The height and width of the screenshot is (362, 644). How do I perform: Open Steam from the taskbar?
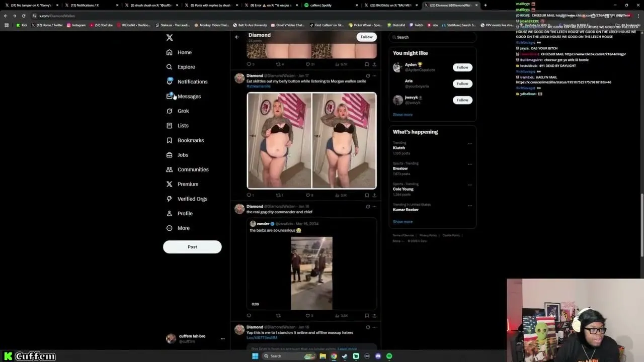tap(345, 356)
